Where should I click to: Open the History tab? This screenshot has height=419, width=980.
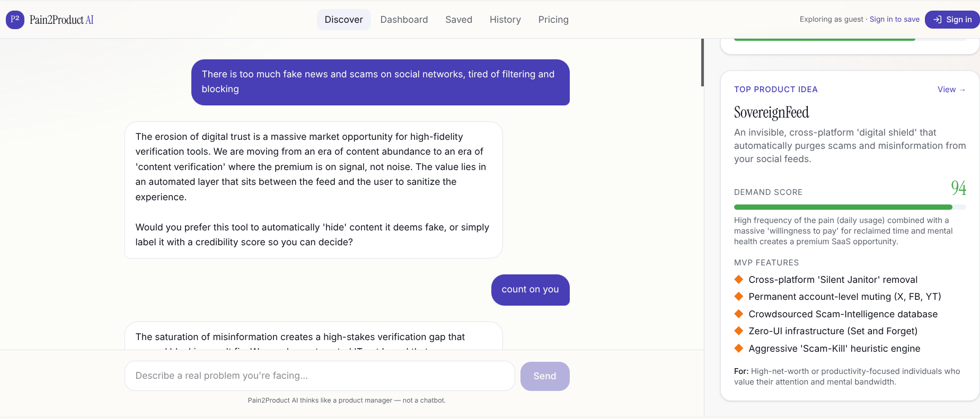tap(505, 20)
